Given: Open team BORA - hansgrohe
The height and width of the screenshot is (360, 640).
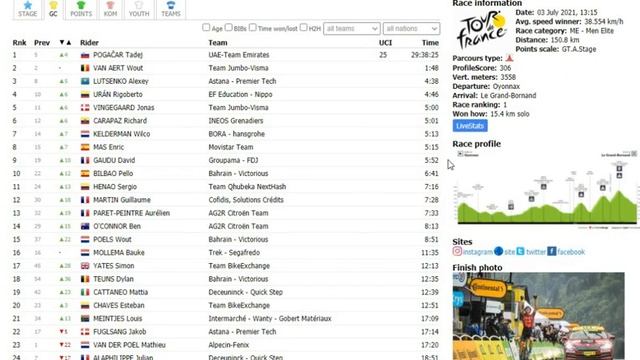Looking at the screenshot, I should pos(236,134).
